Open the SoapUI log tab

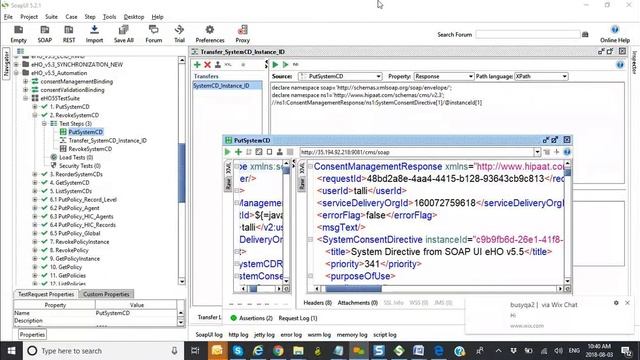209,335
